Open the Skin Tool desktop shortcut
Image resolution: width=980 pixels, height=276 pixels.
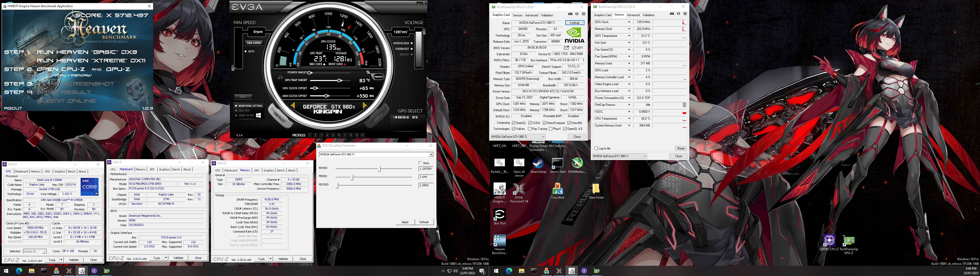point(499,217)
